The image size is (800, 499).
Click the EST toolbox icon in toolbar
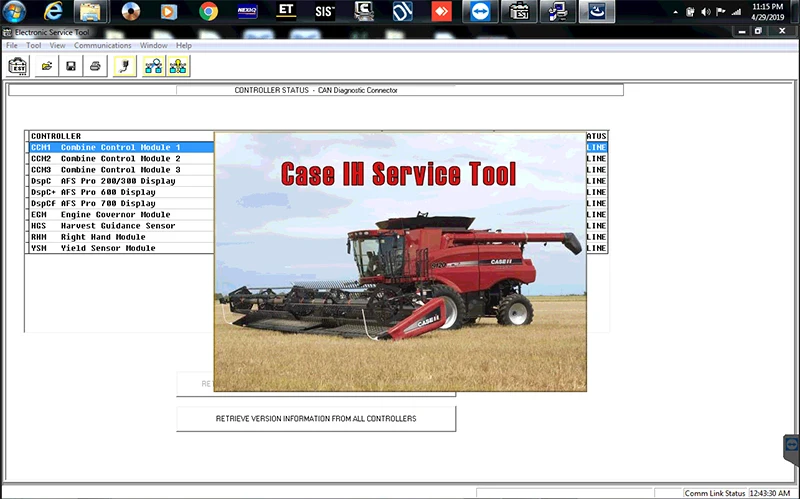[x=18, y=66]
